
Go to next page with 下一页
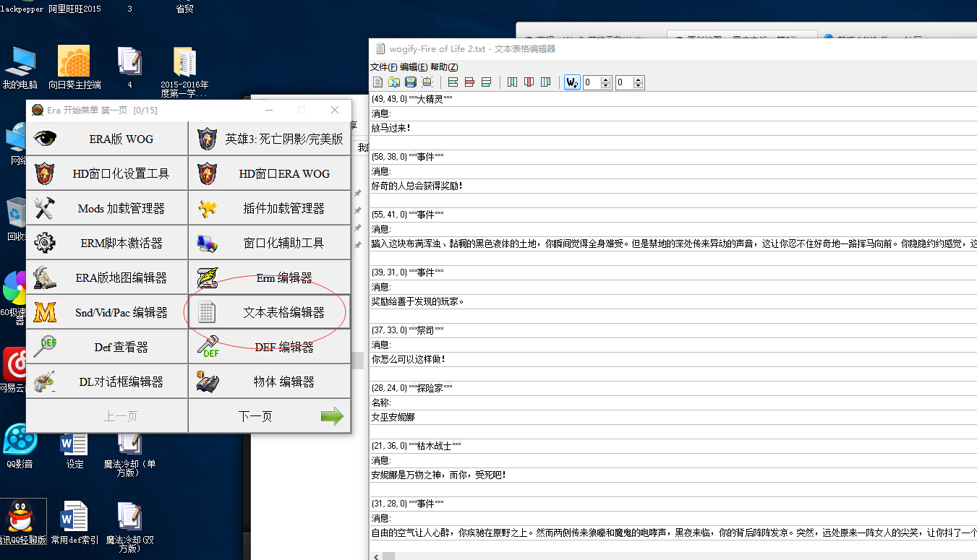[x=270, y=416]
